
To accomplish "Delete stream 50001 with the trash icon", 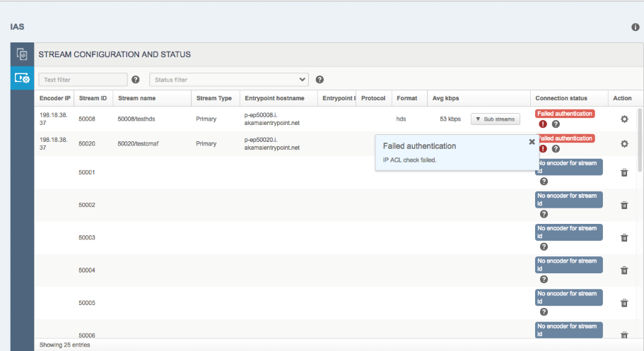I will click(x=624, y=172).
